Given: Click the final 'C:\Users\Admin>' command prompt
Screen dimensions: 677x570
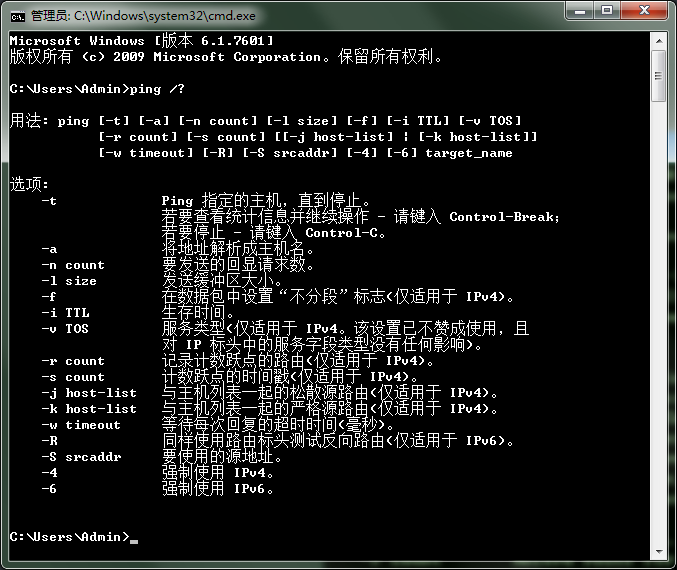Looking at the screenshot, I should [x=69, y=537].
